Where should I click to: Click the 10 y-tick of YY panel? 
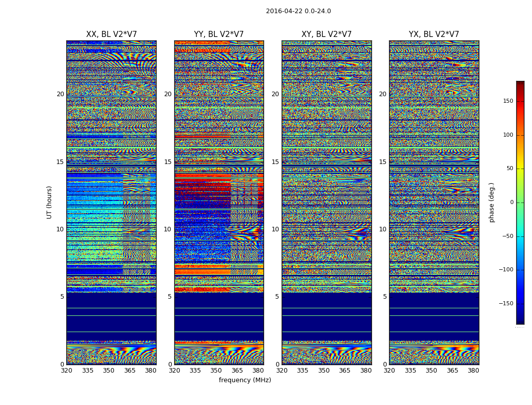point(168,229)
